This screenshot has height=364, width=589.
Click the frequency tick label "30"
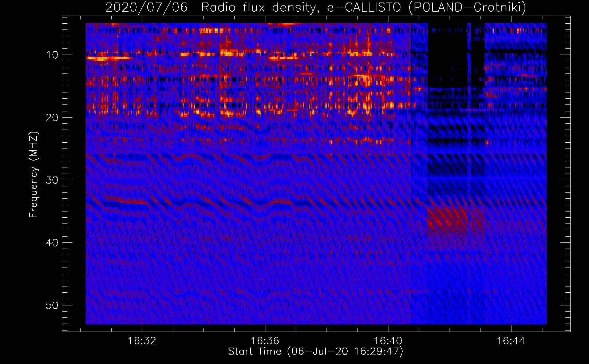tap(52, 180)
